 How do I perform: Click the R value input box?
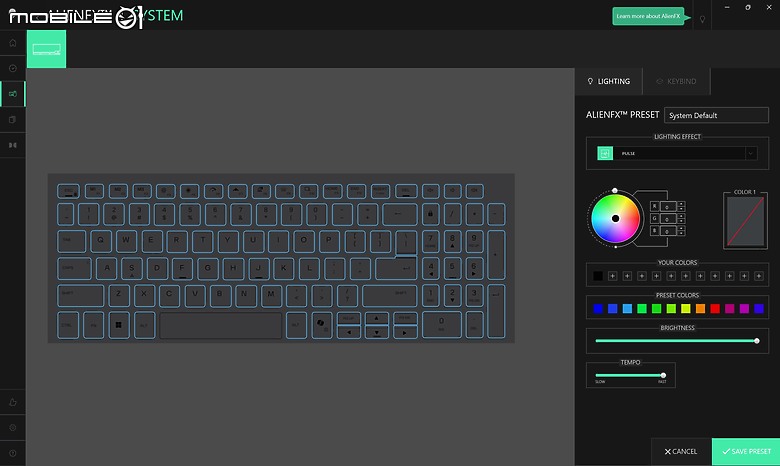click(668, 206)
